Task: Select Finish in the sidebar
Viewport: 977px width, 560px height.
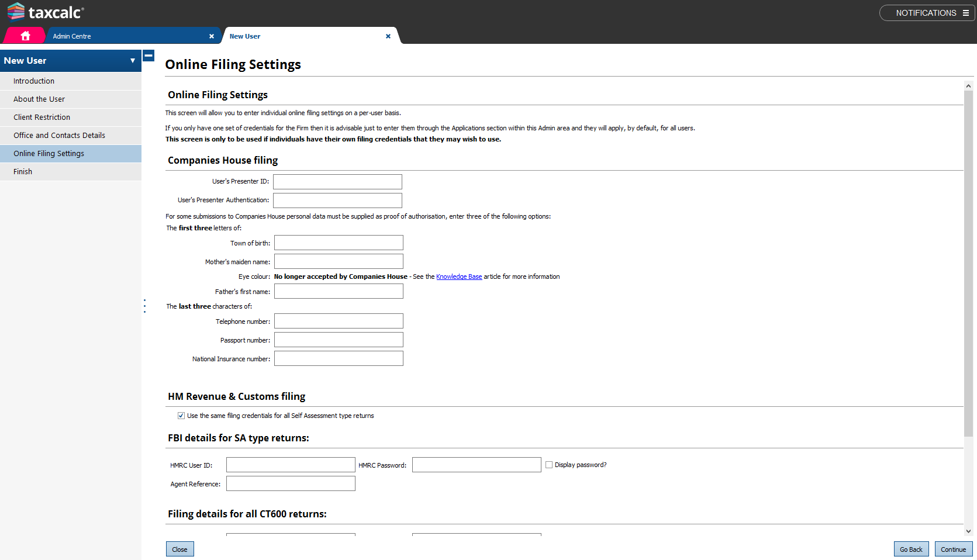Action: click(23, 171)
